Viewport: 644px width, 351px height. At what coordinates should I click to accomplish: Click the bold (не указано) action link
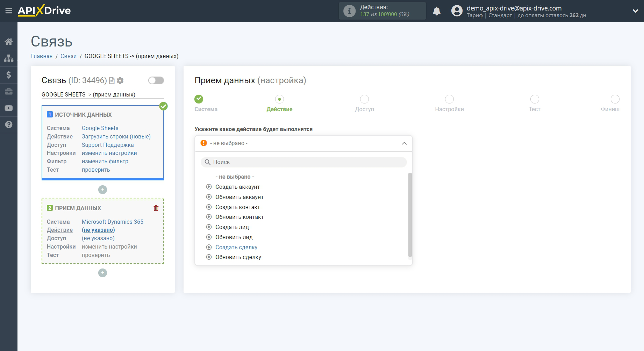coord(98,230)
